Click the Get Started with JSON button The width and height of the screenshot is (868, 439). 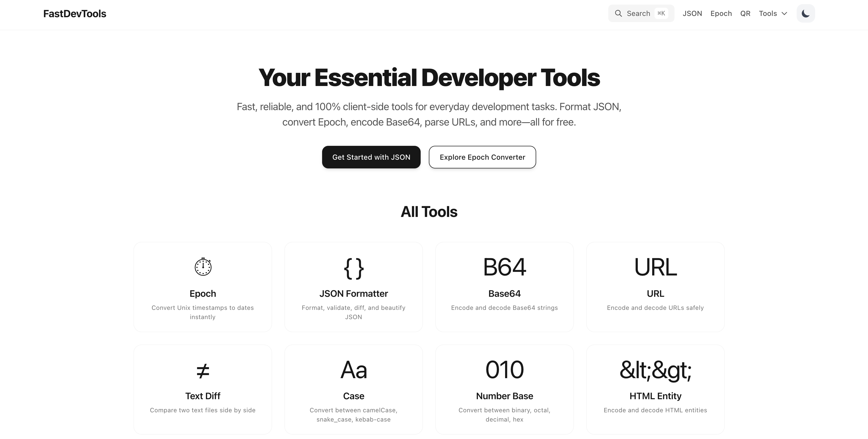[371, 157]
